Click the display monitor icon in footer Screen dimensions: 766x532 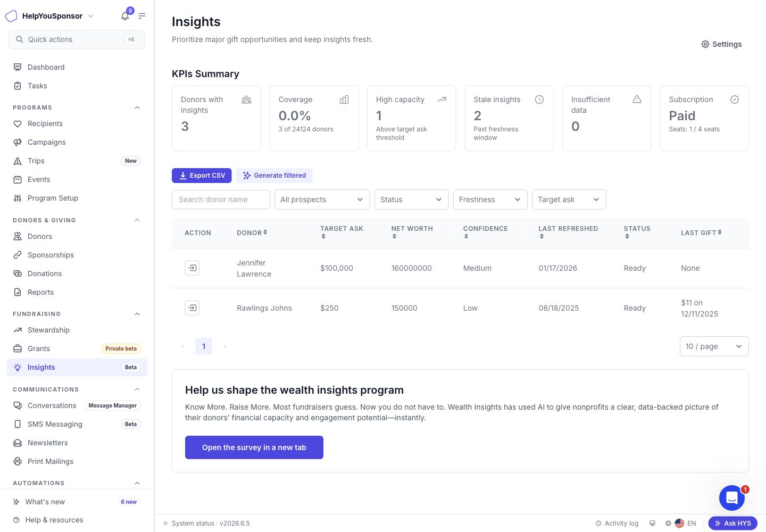[x=653, y=523]
